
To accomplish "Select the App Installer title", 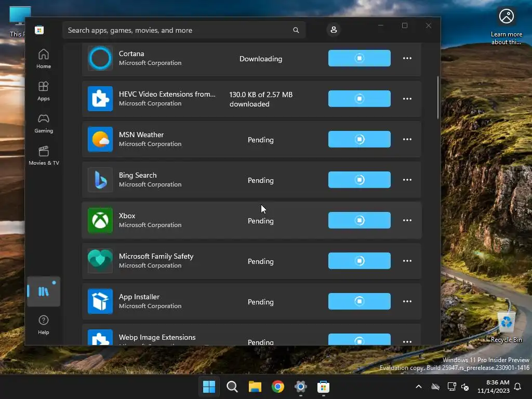I will (139, 297).
